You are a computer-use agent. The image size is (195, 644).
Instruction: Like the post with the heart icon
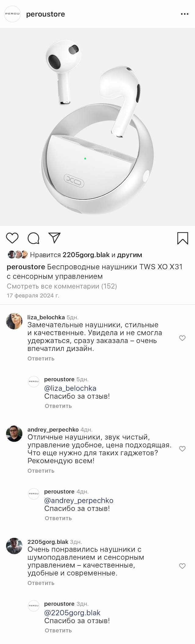[x=12, y=238]
